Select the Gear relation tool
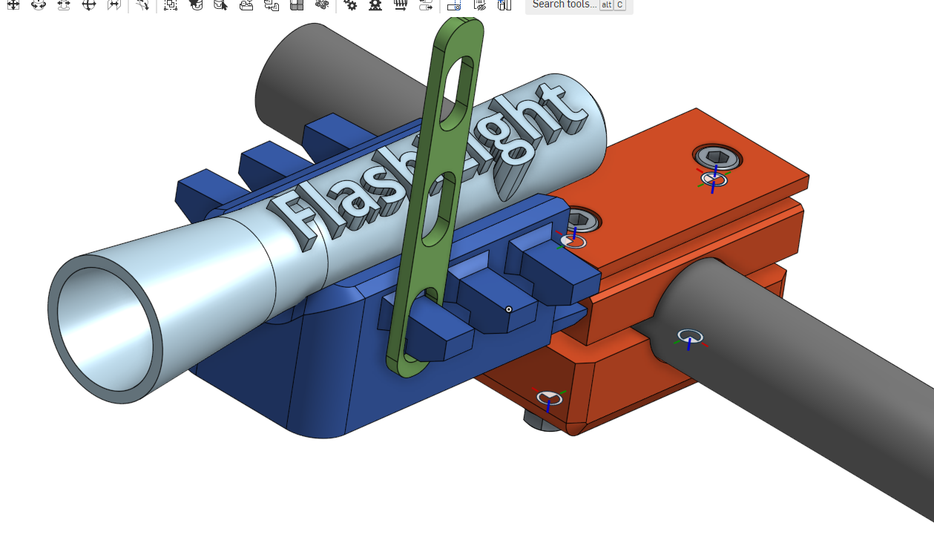Image resolution: width=934 pixels, height=560 pixels. click(x=350, y=4)
